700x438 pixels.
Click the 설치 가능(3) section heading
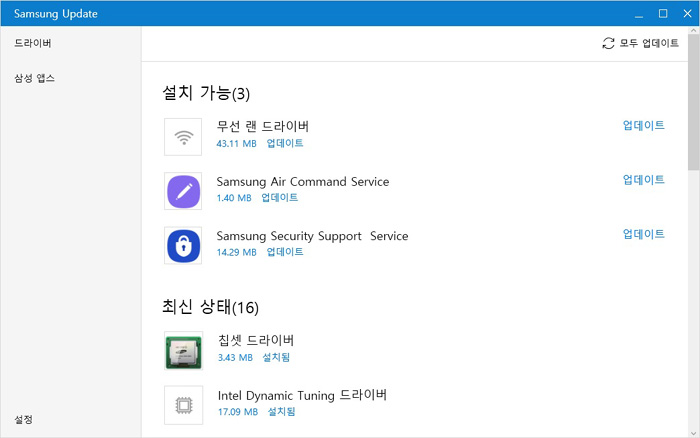(206, 93)
